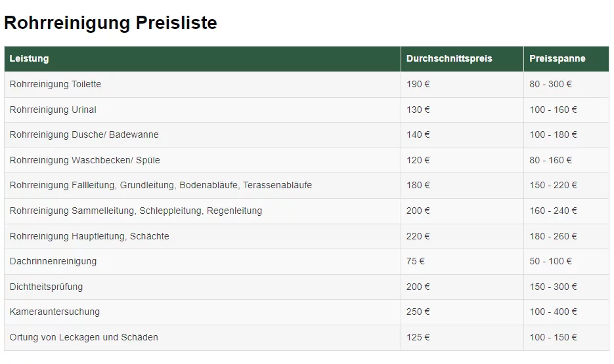This screenshot has width=614, height=364.
Task: Click Rohrreinigung Waschbecken/ Spüle entry
Action: pos(85,160)
